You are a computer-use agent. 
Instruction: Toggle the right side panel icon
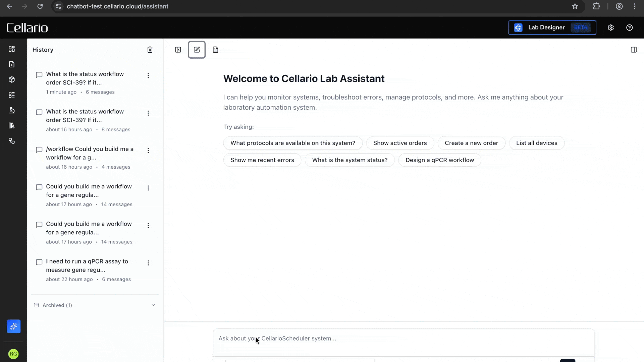tap(633, 50)
